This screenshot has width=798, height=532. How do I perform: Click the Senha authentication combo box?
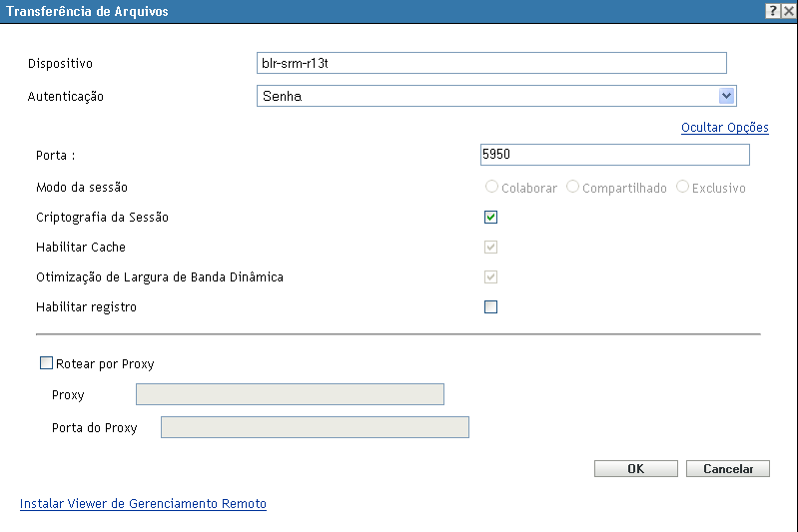(487, 96)
